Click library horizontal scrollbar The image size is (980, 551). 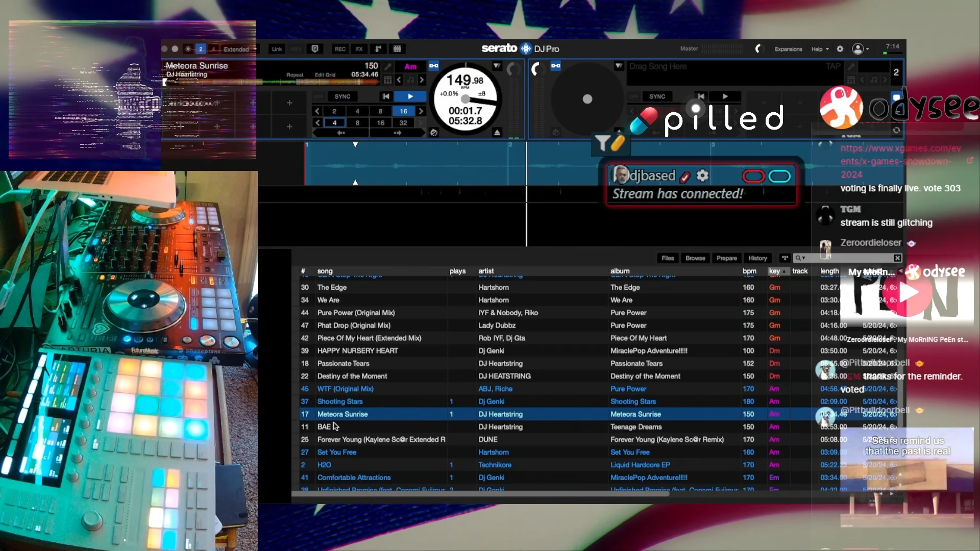point(481,493)
